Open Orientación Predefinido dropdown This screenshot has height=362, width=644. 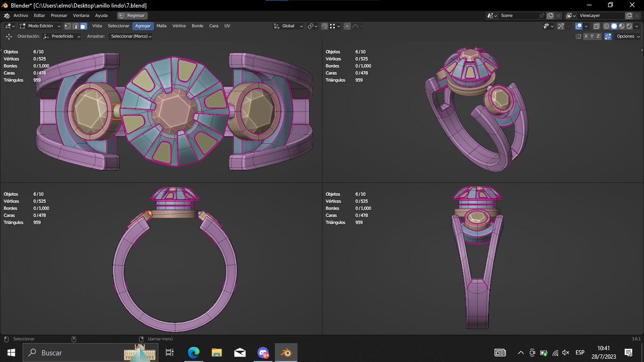[x=62, y=36]
